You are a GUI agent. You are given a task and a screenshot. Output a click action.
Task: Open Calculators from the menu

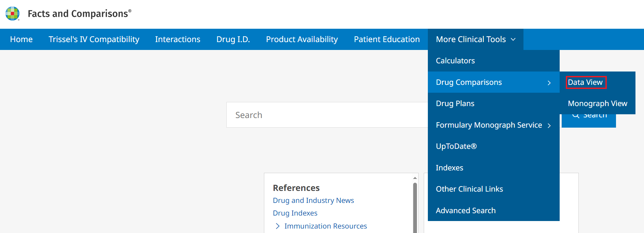click(455, 61)
